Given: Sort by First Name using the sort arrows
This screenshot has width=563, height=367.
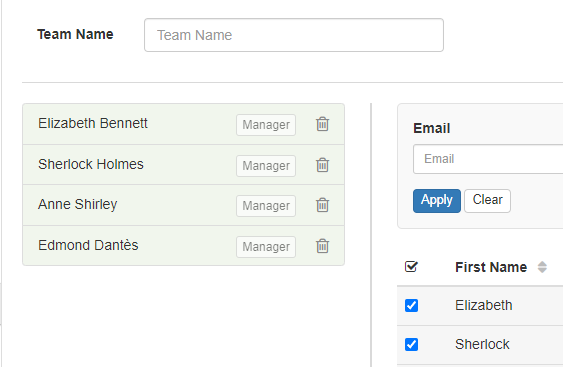Looking at the screenshot, I should coord(542,267).
